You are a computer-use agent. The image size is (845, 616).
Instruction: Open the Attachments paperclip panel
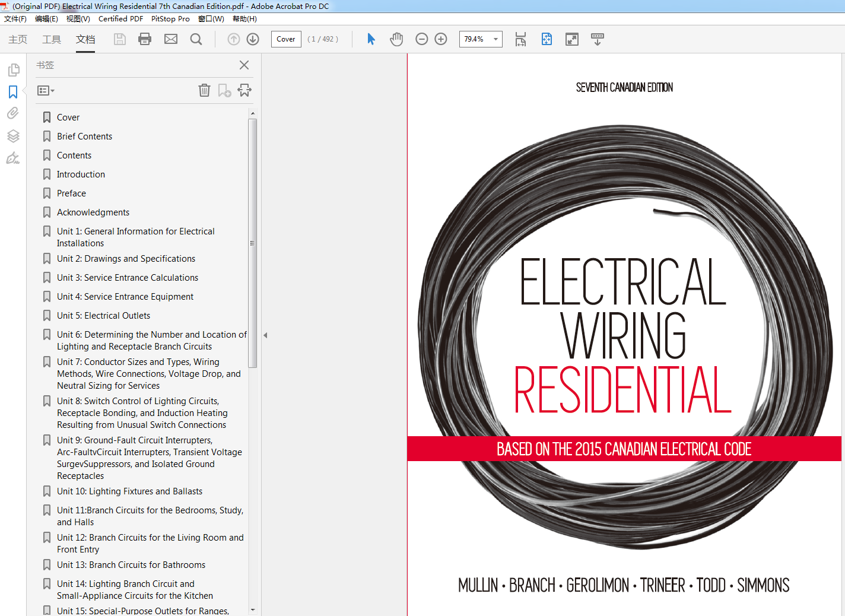13,113
